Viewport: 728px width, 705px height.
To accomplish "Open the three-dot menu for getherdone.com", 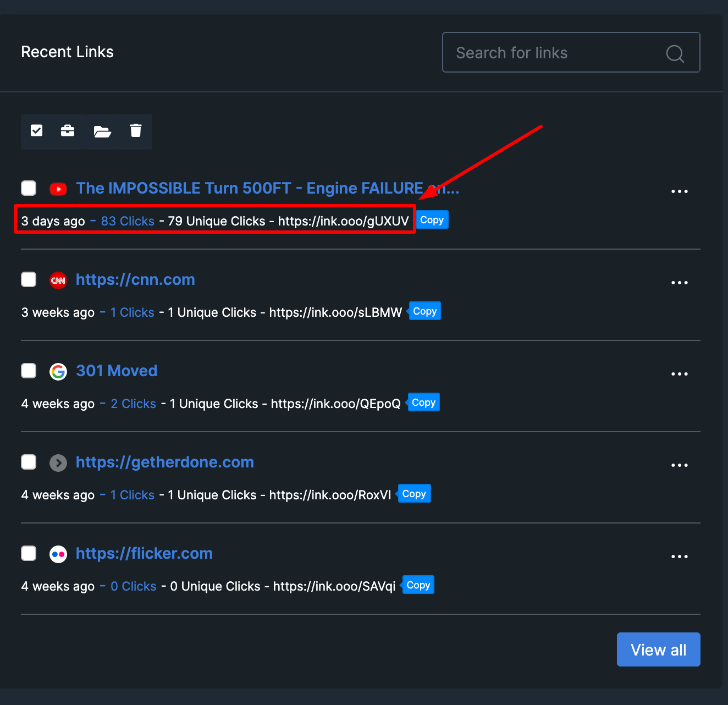I will 680,465.
